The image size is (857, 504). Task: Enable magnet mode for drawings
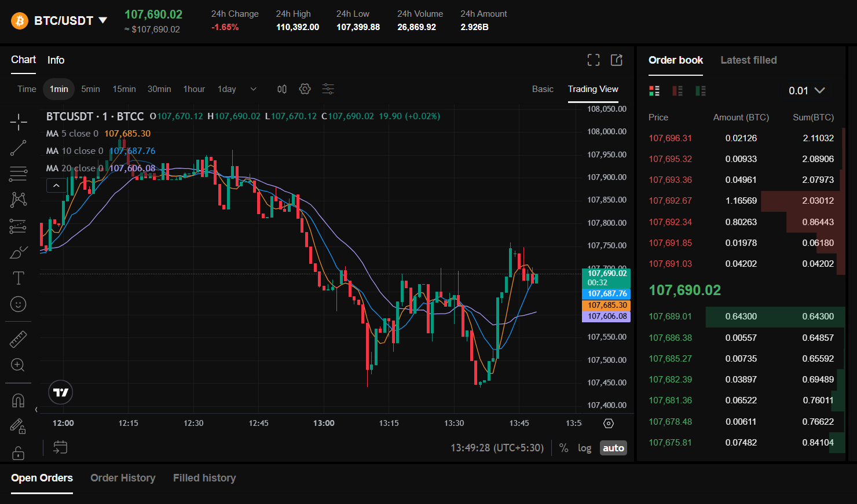pos(18,400)
